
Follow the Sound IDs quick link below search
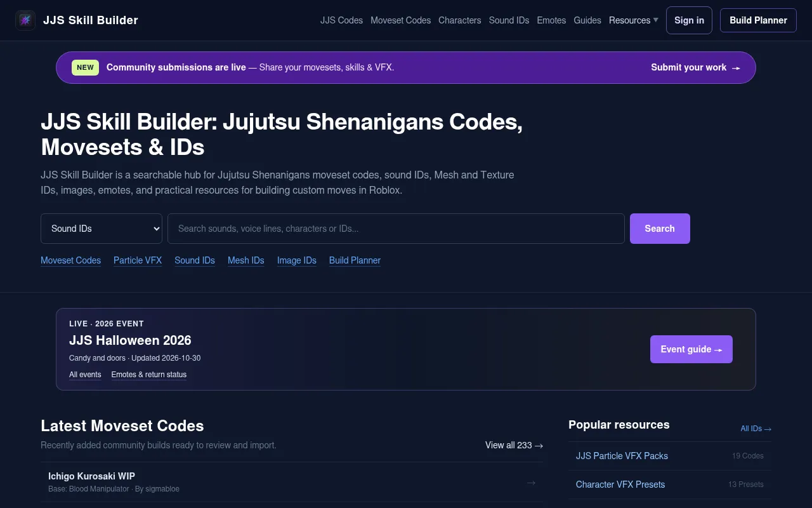[195, 260]
